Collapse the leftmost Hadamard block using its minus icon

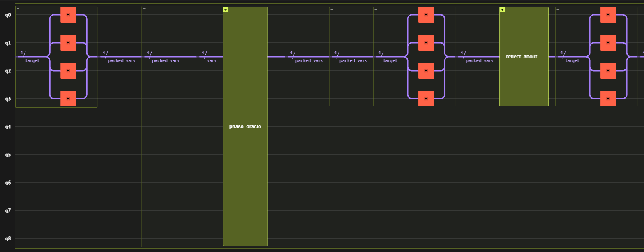click(x=18, y=9)
